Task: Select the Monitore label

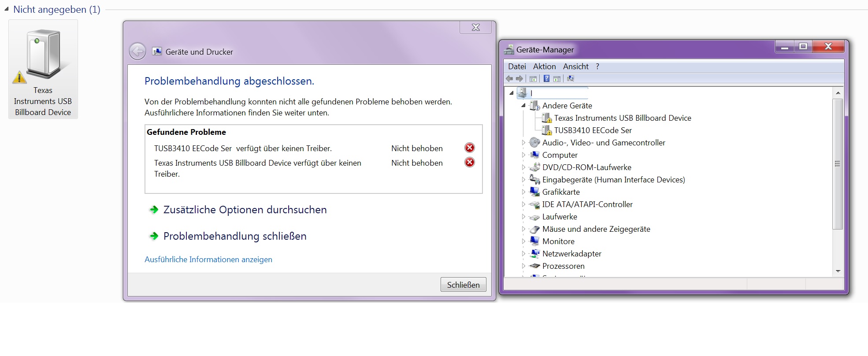Action: click(558, 241)
